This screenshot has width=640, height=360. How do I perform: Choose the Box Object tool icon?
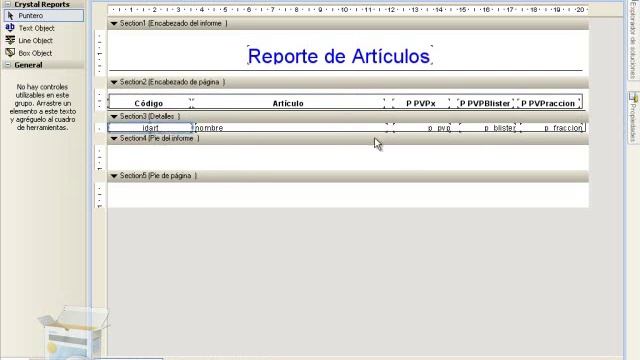point(10,53)
